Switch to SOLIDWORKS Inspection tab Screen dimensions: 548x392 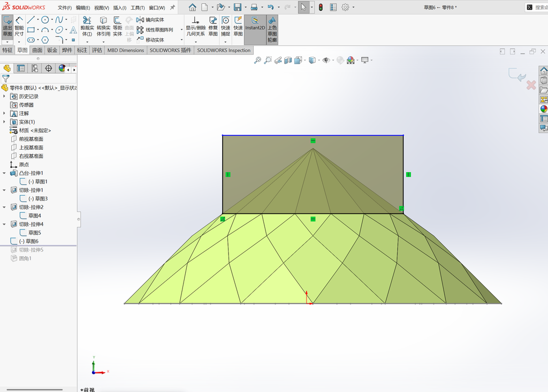point(224,50)
